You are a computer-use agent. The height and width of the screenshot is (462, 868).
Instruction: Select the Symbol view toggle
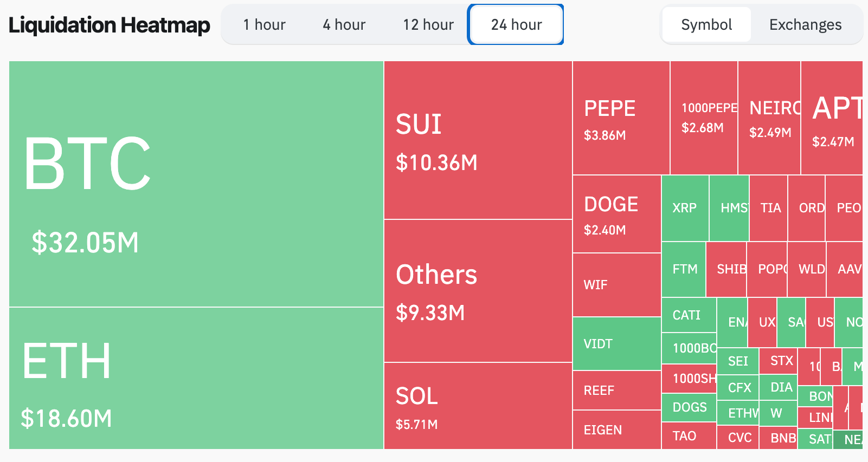(706, 24)
